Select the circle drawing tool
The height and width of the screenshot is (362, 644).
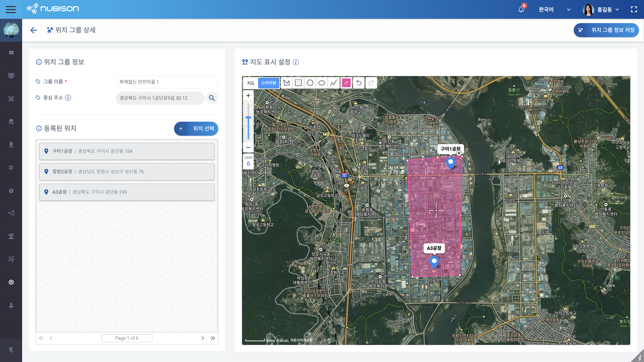(x=310, y=83)
